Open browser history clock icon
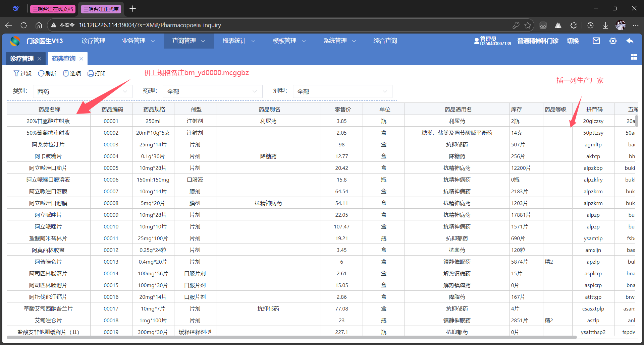This screenshot has width=644, height=345. click(x=590, y=25)
